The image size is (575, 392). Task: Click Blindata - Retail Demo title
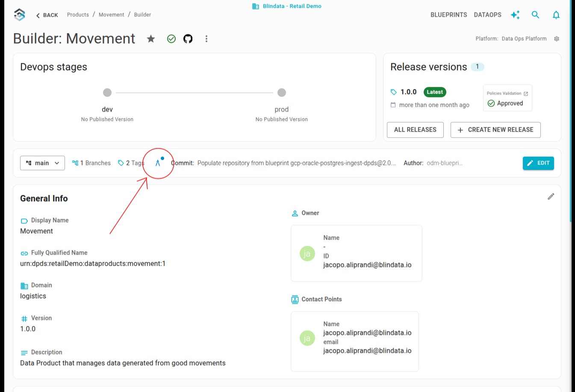click(x=292, y=6)
